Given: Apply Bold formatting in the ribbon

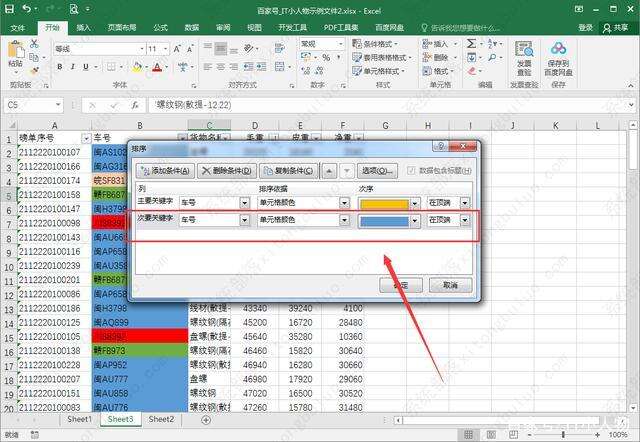Looking at the screenshot, I should tap(60, 66).
